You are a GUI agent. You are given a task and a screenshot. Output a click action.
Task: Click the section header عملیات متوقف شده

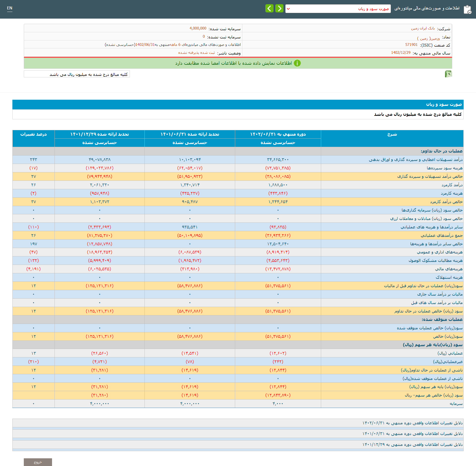coord(442,319)
